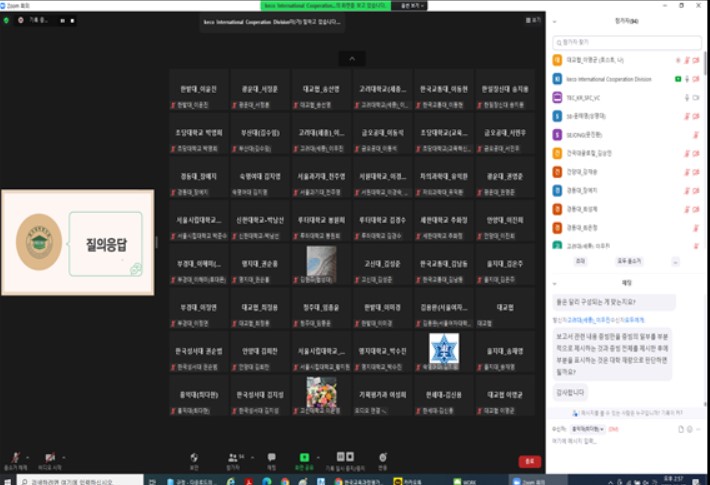The width and height of the screenshot is (710, 485).
Task: Select the shared slide thumbnail on the left
Action: point(78,242)
